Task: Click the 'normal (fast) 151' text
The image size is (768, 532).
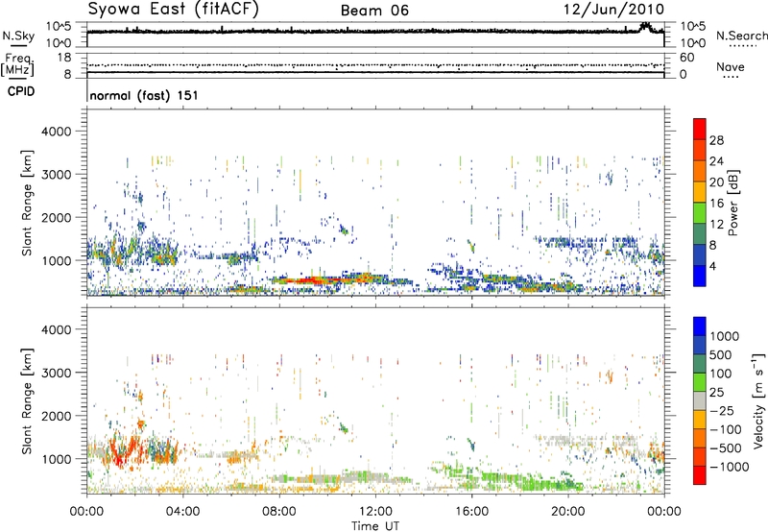Action: (144, 95)
